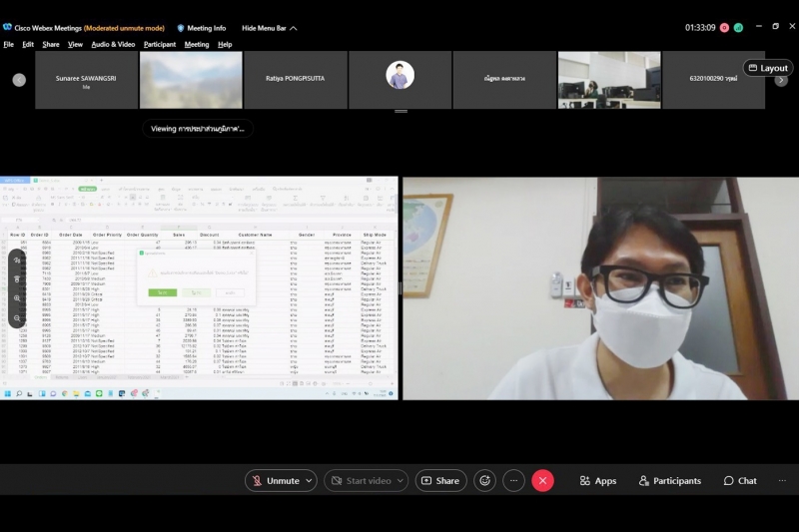799x532 pixels.
Task: Click the Unmute microphone button
Action: coord(275,481)
